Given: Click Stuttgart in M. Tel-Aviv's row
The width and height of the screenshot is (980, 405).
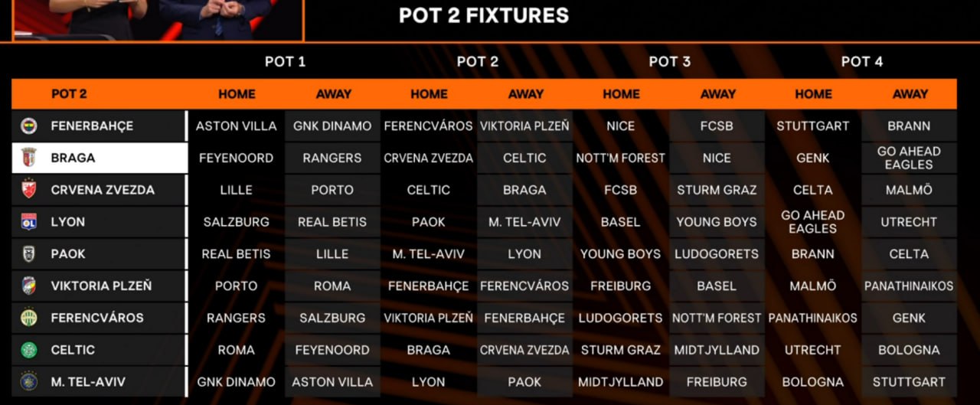Looking at the screenshot, I should [x=909, y=382].
